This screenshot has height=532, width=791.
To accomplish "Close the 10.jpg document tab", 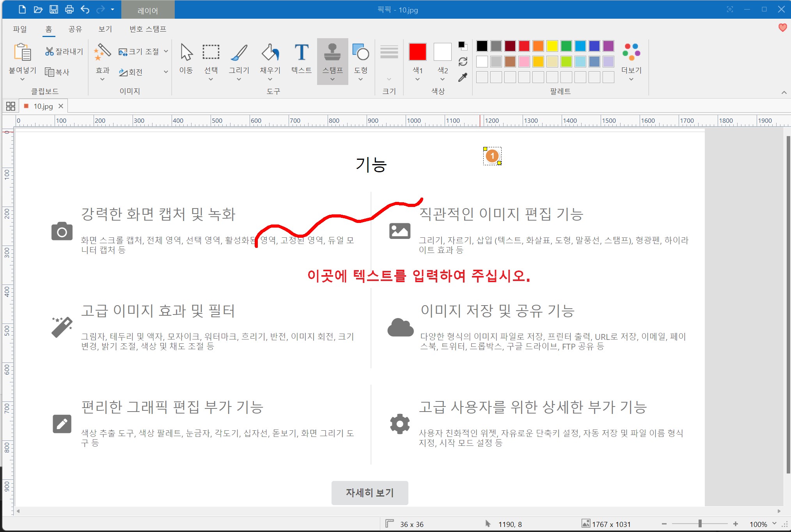I will [x=60, y=106].
